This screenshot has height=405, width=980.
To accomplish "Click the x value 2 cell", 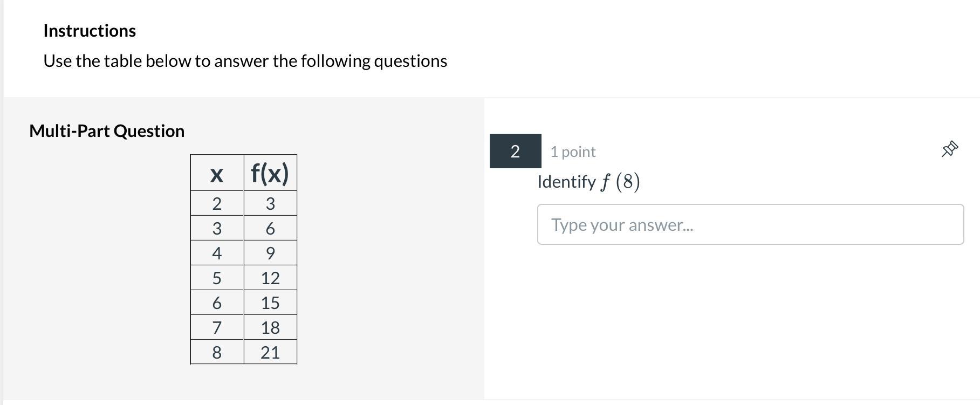I will point(217,203).
